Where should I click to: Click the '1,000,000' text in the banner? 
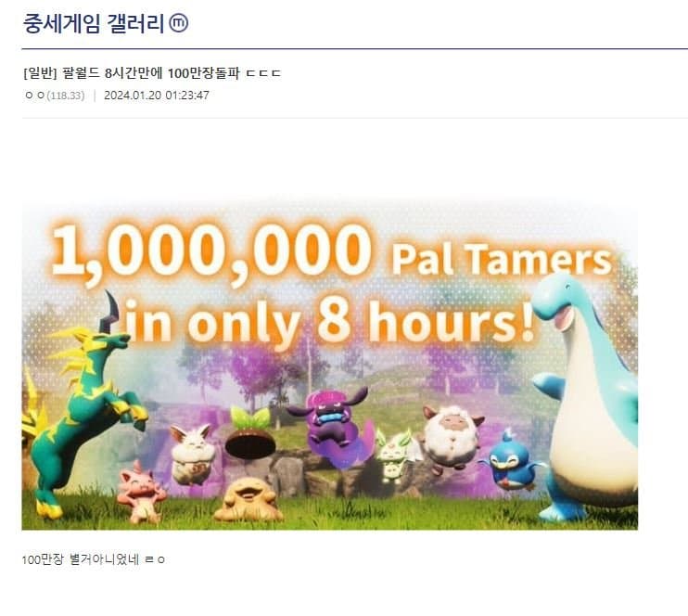pyautogui.click(x=212, y=252)
